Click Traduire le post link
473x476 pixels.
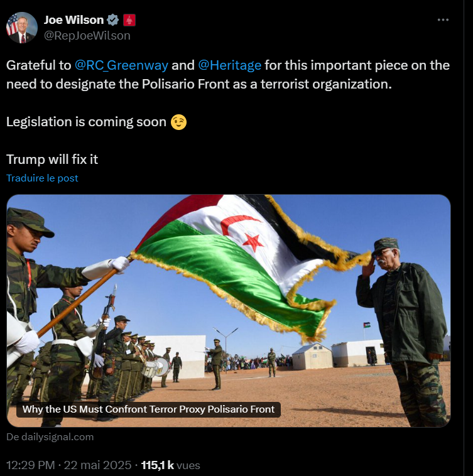click(42, 178)
